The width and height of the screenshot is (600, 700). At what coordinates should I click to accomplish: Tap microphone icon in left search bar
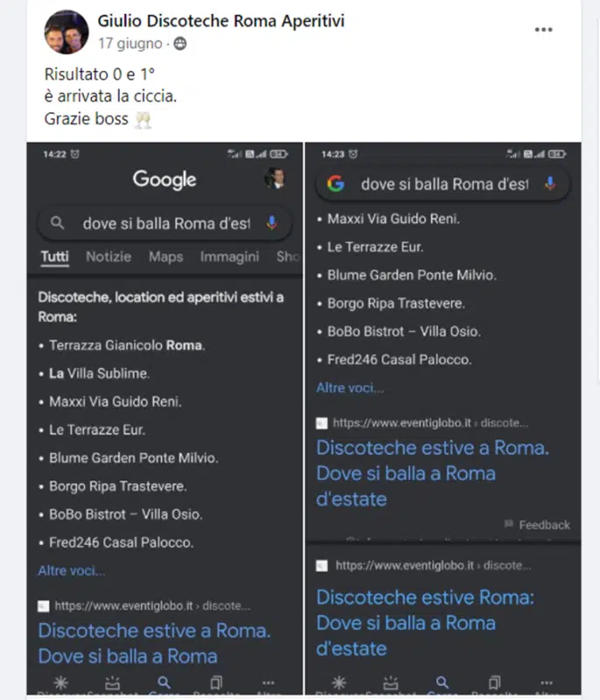(272, 222)
